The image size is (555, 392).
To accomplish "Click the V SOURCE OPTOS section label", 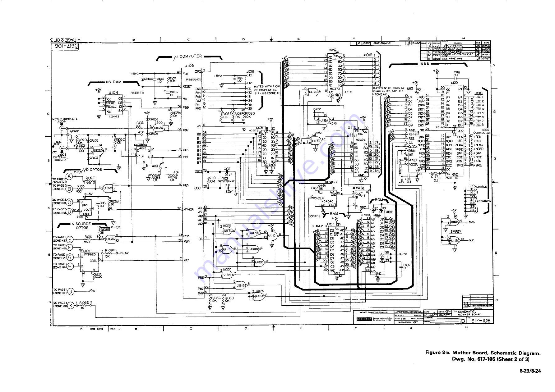I will (x=82, y=226).
